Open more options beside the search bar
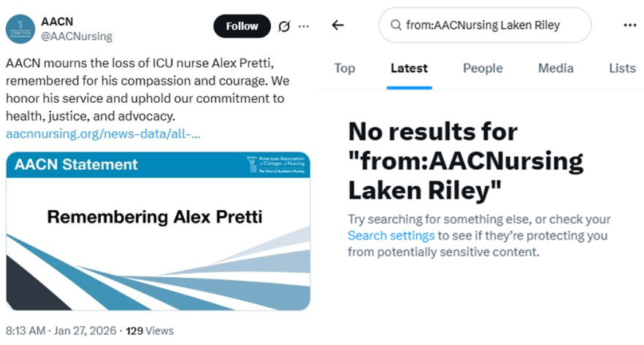Viewport: 644px width, 345px height. pyautogui.click(x=629, y=26)
